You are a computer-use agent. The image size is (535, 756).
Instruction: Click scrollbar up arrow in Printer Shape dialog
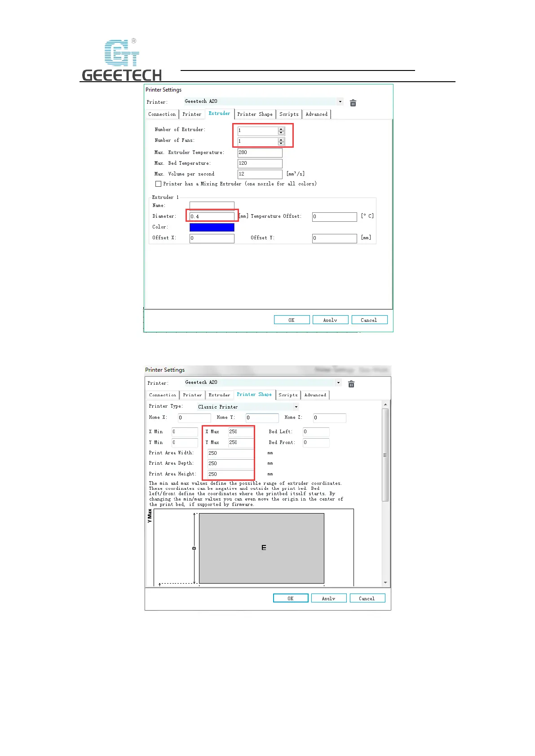click(x=385, y=404)
